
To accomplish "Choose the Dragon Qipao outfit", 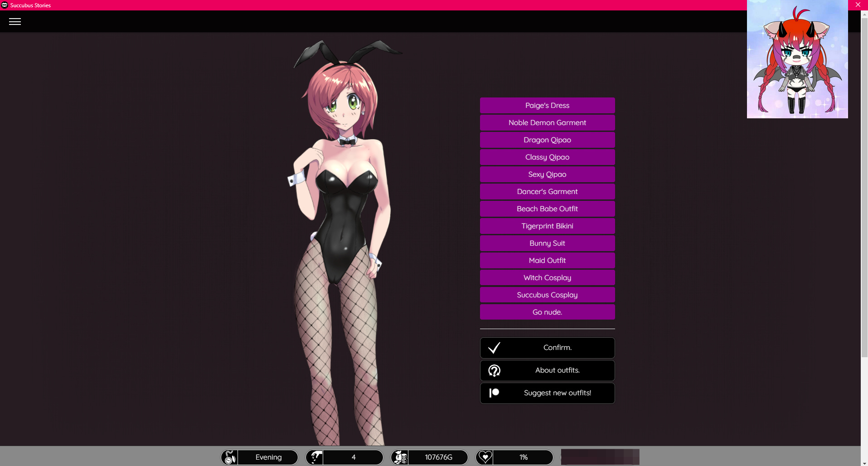I will pos(547,140).
